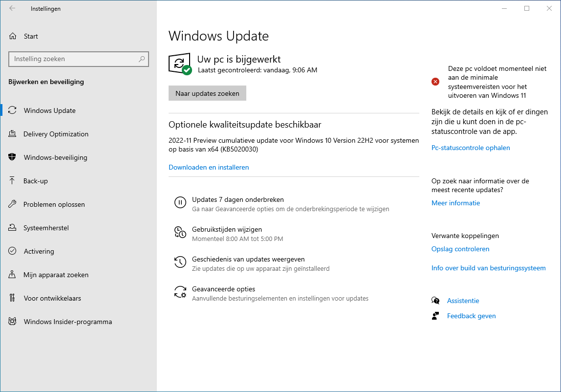Image resolution: width=561 pixels, height=392 pixels.
Task: Focus the Instelling zoeken search field
Action: point(73,59)
